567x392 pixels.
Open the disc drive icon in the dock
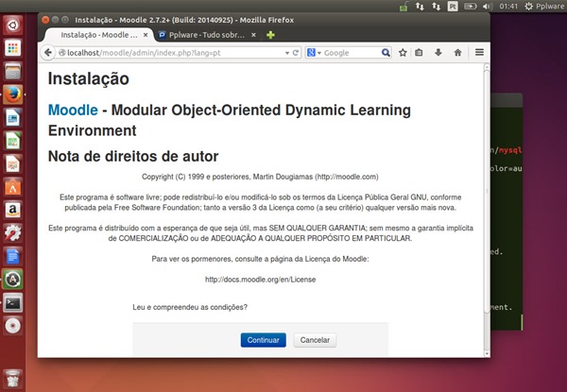click(13, 326)
